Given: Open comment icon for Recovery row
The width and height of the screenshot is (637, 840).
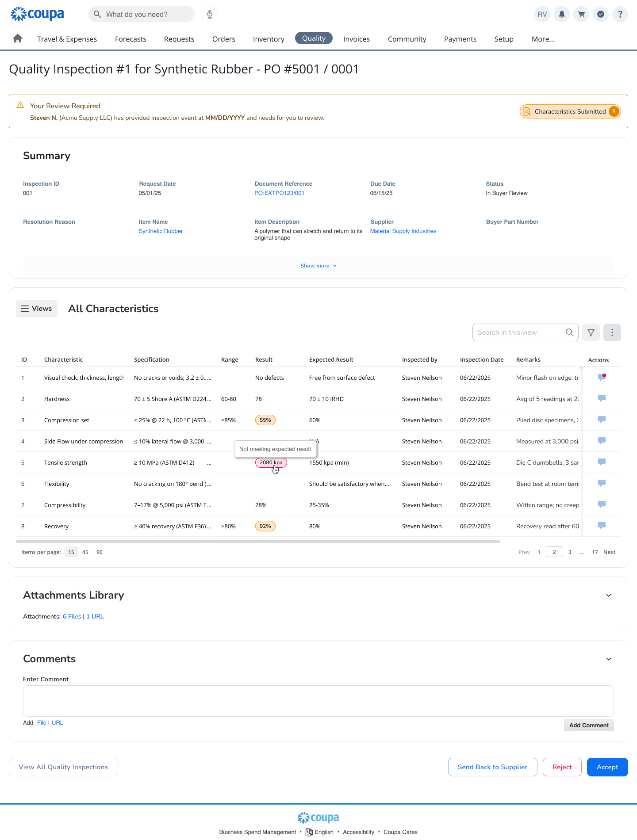Looking at the screenshot, I should tap(602, 526).
